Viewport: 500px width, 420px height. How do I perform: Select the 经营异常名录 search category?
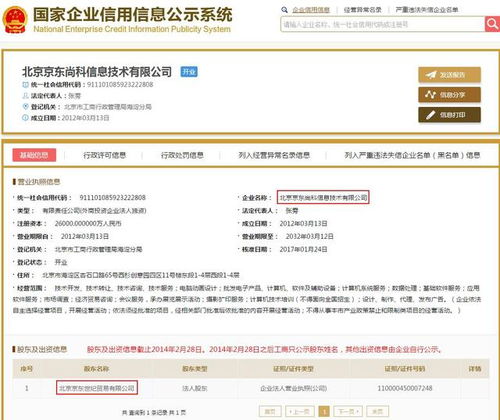(x=362, y=10)
